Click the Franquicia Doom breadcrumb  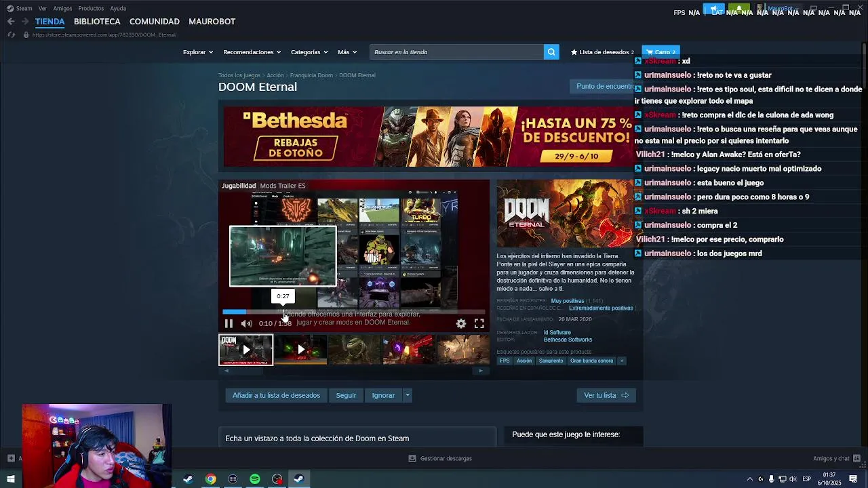[x=311, y=75]
